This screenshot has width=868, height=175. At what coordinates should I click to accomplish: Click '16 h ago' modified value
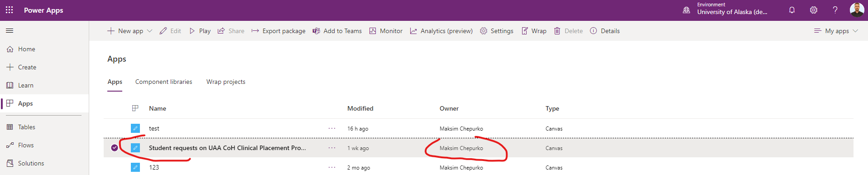358,129
